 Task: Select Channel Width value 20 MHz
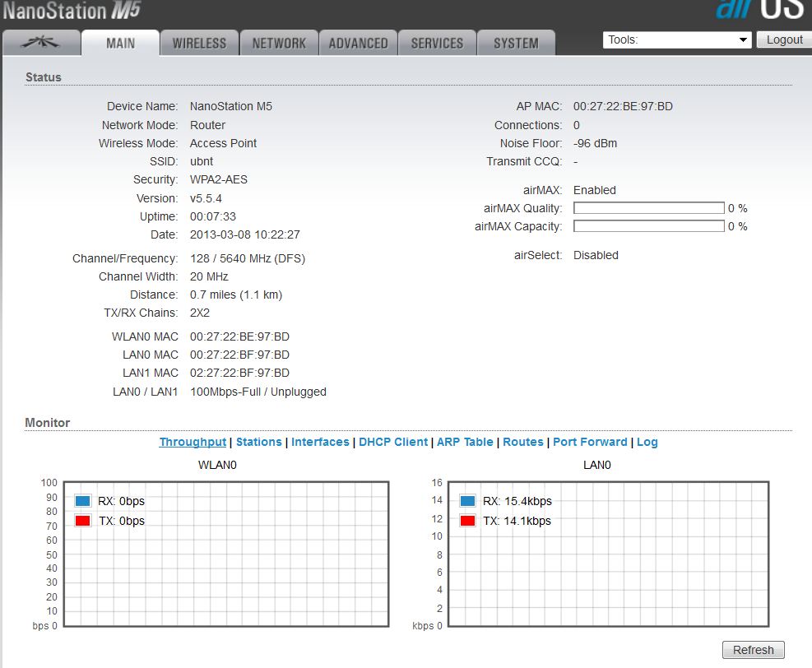[209, 276]
